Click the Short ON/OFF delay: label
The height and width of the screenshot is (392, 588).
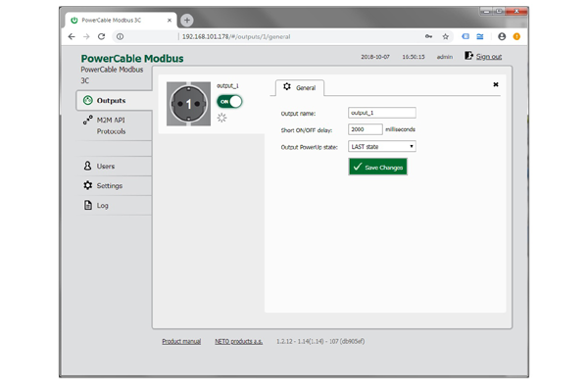[307, 130]
